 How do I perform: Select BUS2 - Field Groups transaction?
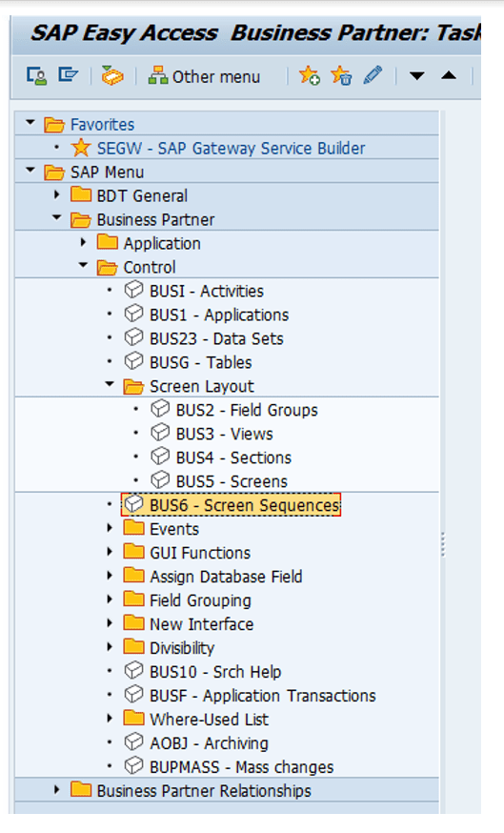coord(247,410)
